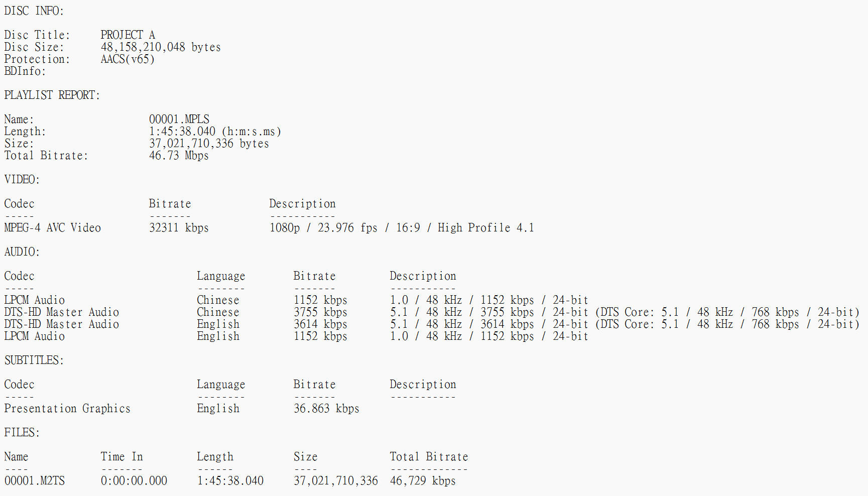The width and height of the screenshot is (868, 496).
Task: Click the Time In value 0:00:00.000
Action: (134, 480)
